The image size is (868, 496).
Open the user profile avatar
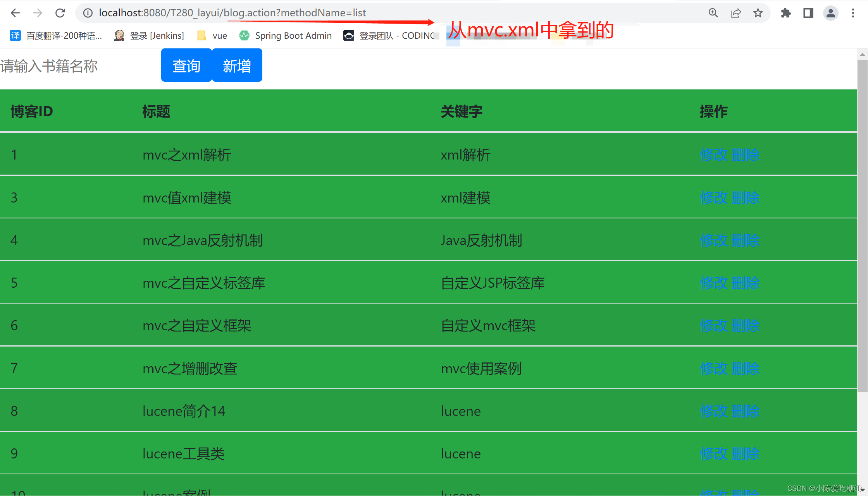(830, 13)
